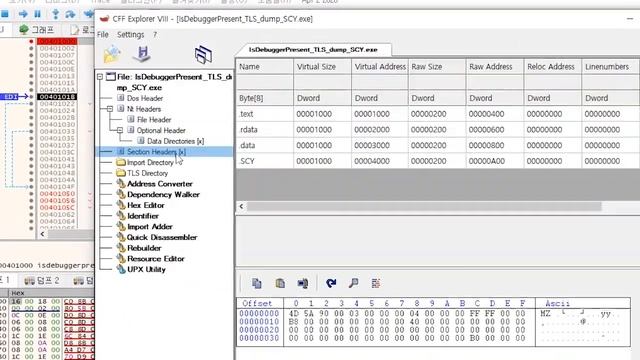The image size is (640, 360).
Task: Collapse the File root node in tree
Action: [100, 77]
